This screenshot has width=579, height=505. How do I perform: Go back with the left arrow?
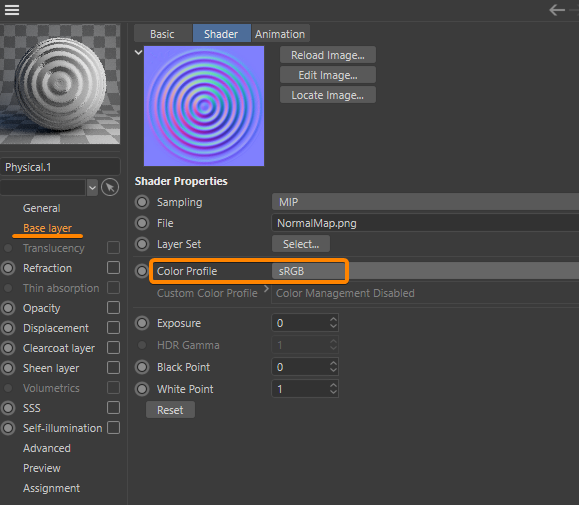click(x=557, y=10)
